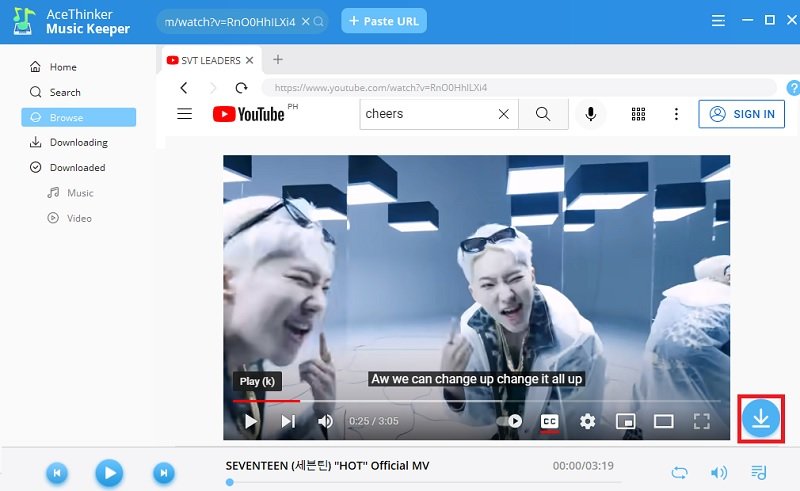Click the SIGN IN button

[741, 114]
